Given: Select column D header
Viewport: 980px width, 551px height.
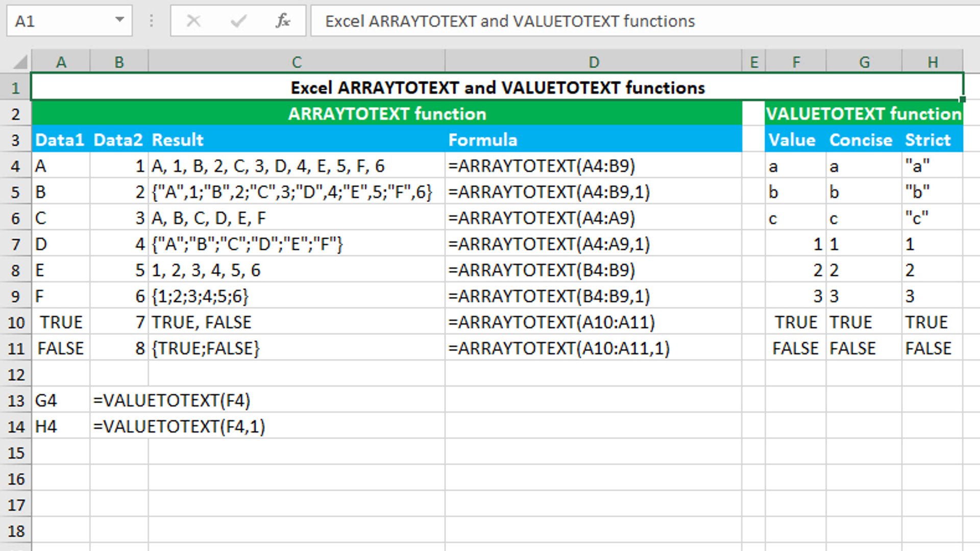Looking at the screenshot, I should click(594, 62).
